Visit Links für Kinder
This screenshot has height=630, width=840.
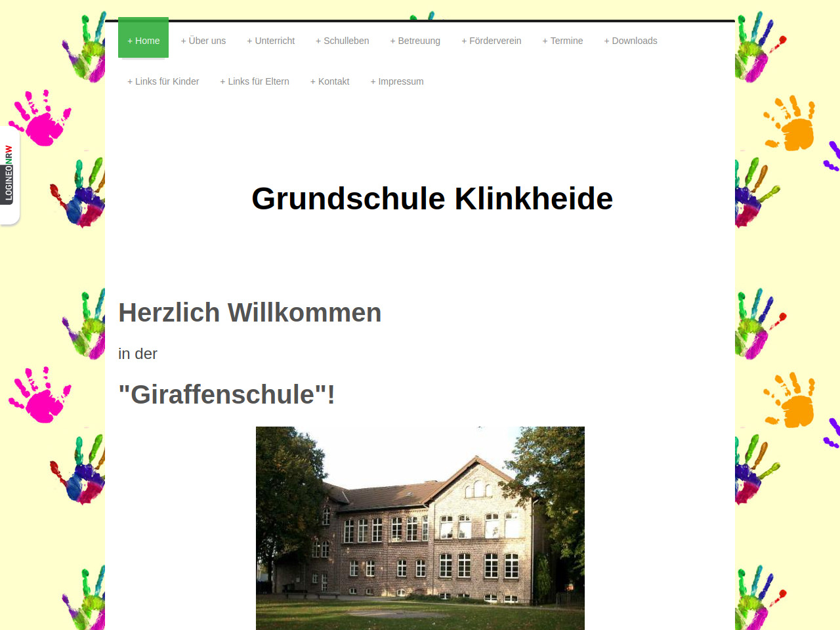point(163,81)
